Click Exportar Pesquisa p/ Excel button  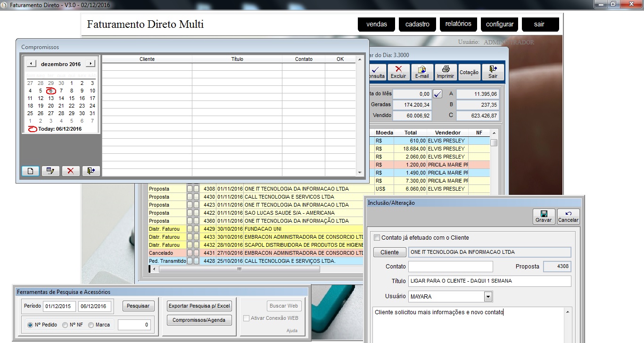pyautogui.click(x=199, y=306)
